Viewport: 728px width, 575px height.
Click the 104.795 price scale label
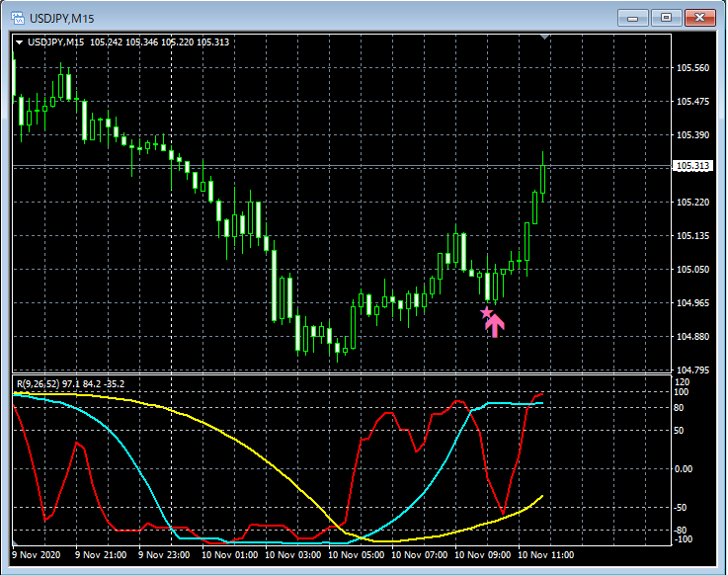coord(692,370)
